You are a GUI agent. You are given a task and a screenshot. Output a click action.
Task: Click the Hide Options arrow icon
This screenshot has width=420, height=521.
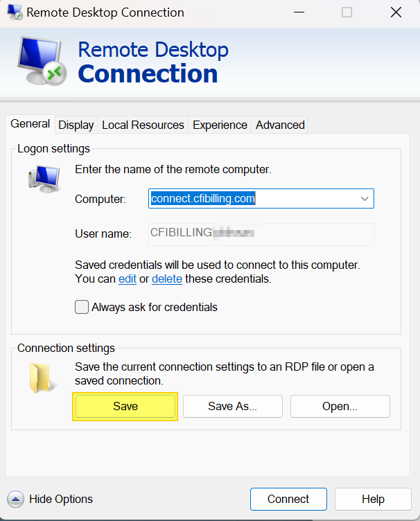click(15, 499)
